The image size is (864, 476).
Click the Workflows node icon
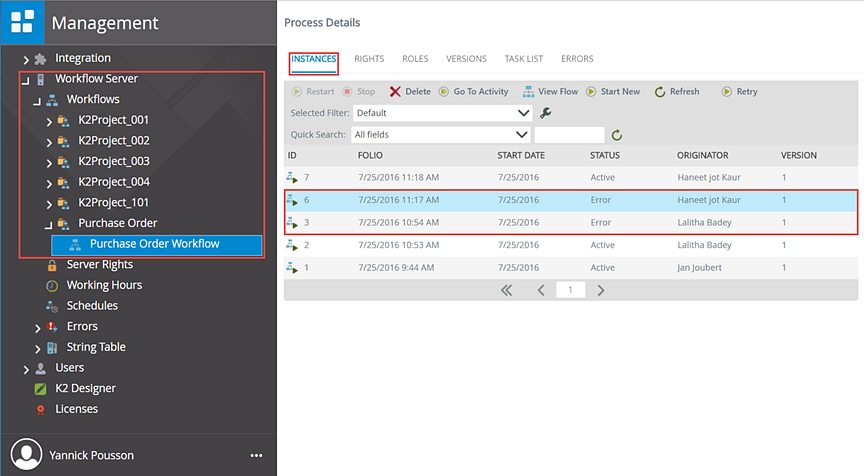coord(52,100)
